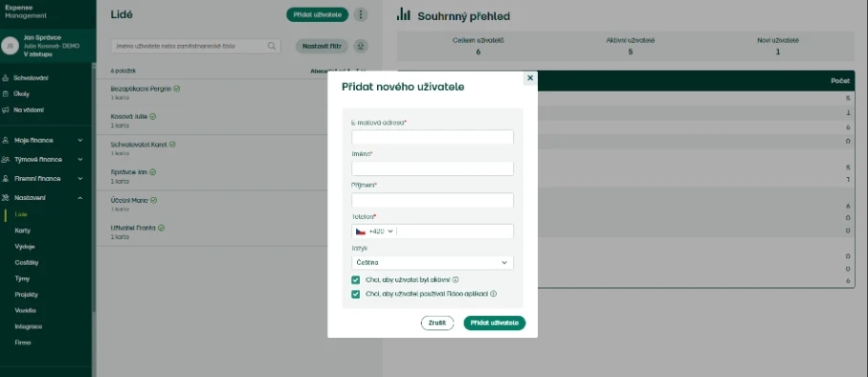Open user row Kosová Julie
The width and height of the screenshot is (868, 377).
coord(212,121)
